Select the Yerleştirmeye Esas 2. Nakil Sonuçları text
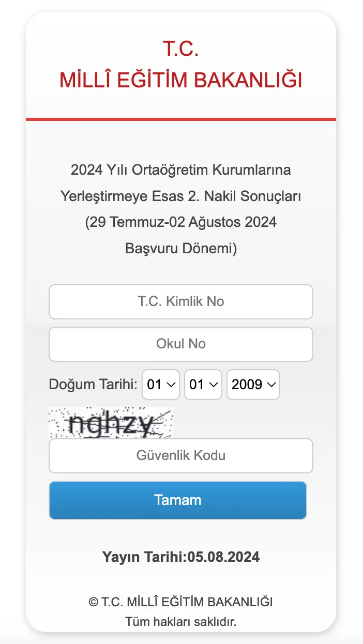The width and height of the screenshot is (363, 644). 181,196
